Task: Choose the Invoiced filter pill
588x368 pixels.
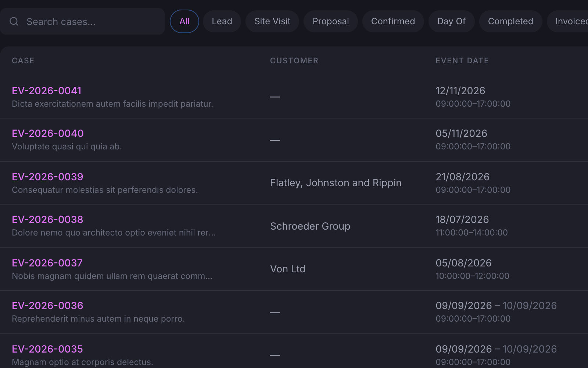Action: 568,21
